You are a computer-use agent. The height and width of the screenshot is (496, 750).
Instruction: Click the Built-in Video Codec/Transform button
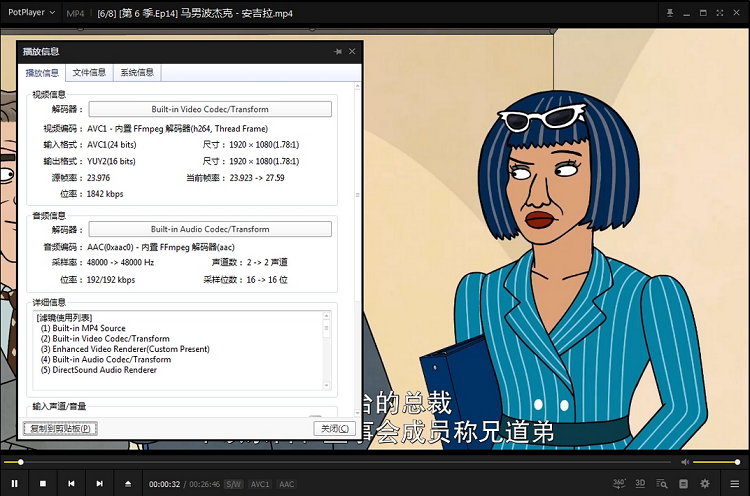pyautogui.click(x=210, y=109)
